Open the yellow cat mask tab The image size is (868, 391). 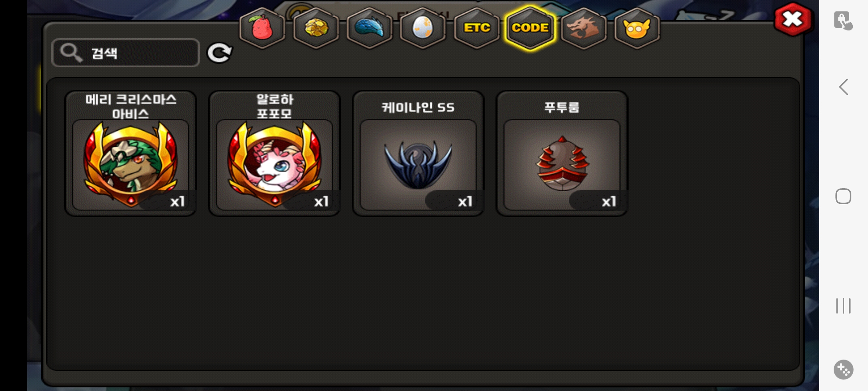637,28
